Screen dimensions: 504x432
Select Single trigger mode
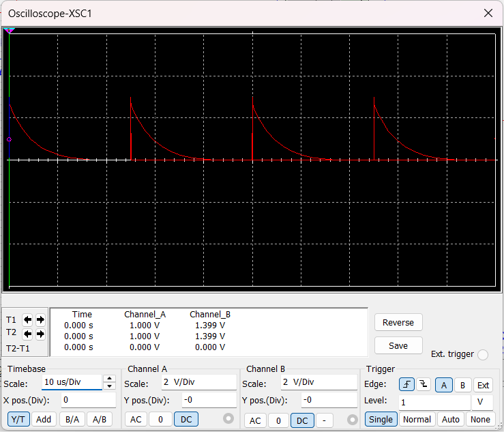coord(381,419)
